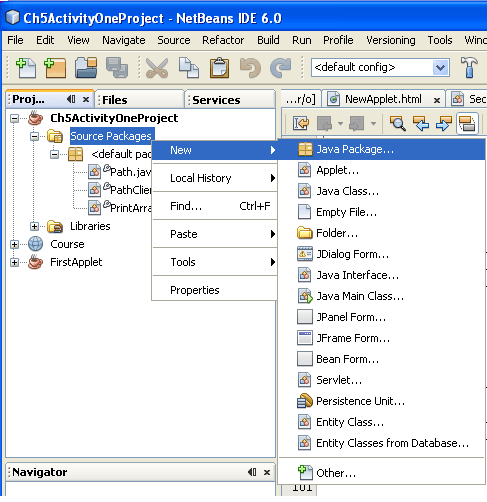Choose Find… in context menu
The height and width of the screenshot is (502, 487).
(x=215, y=206)
